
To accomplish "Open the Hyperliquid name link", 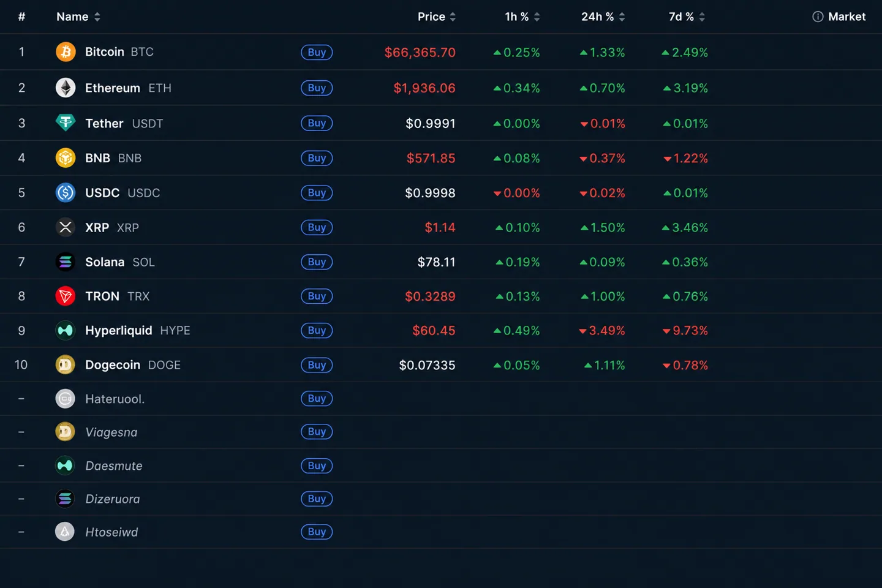I will (119, 331).
